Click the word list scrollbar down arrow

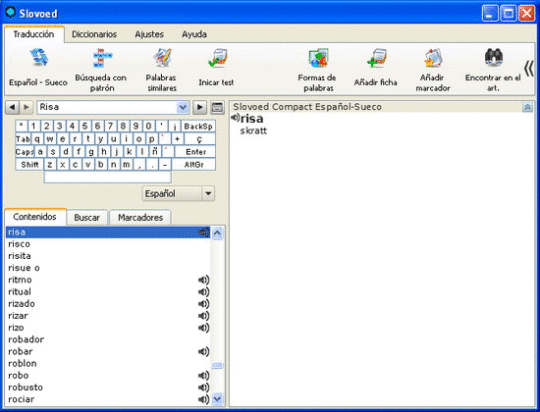[x=217, y=399]
